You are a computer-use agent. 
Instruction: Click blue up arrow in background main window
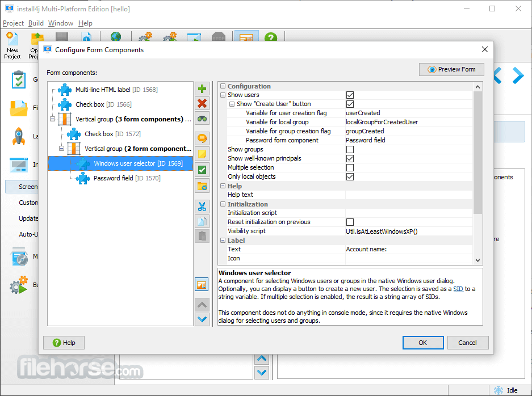(x=262, y=359)
